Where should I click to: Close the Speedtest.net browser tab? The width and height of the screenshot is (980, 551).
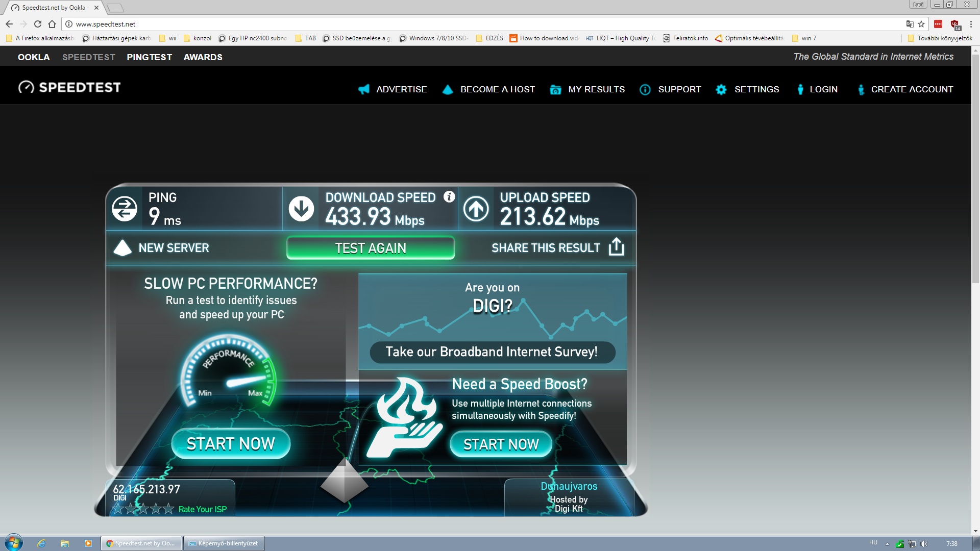(x=96, y=8)
